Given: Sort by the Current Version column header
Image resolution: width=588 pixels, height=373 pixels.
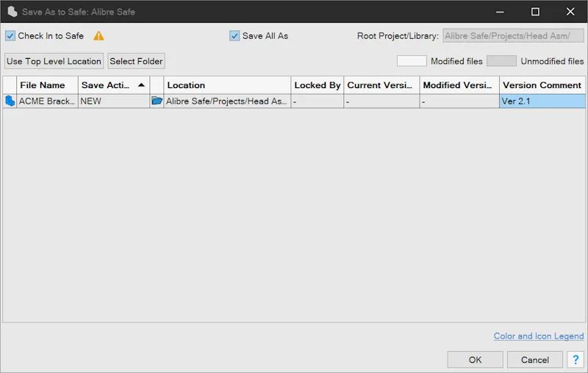Looking at the screenshot, I should pos(381,85).
